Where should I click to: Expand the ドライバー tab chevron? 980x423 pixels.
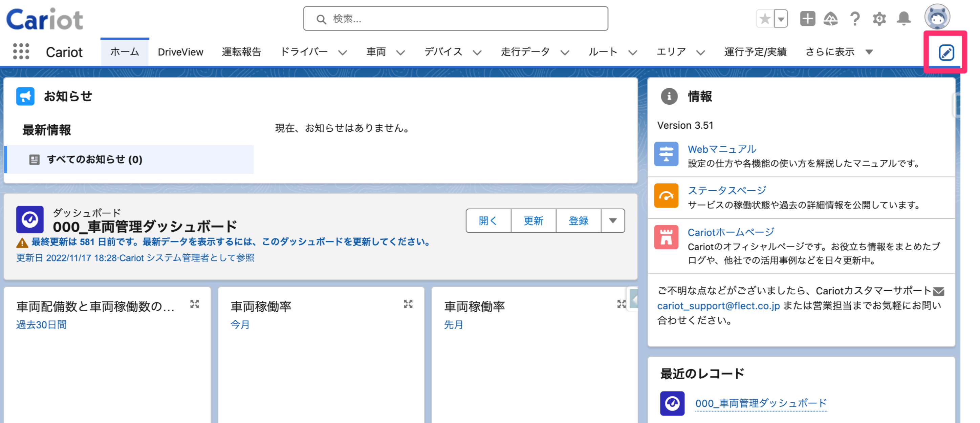342,52
